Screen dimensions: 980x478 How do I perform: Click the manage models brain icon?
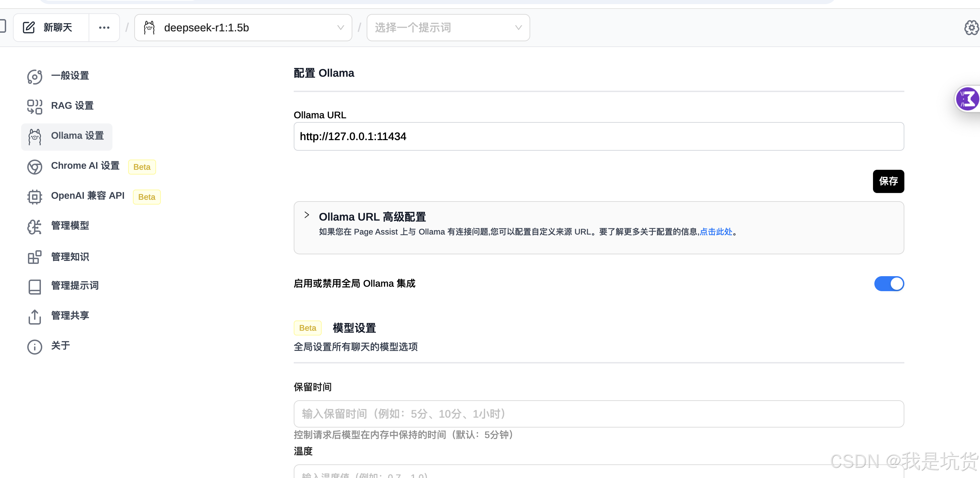click(34, 227)
